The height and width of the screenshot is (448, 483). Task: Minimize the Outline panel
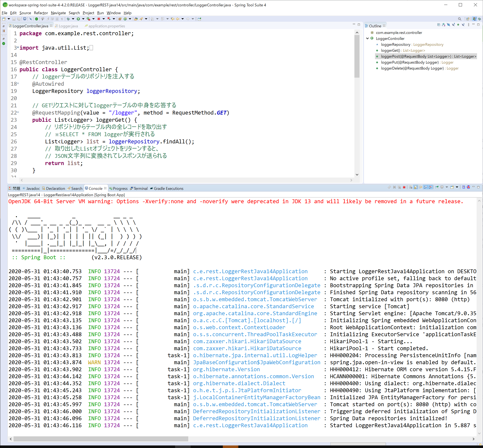tap(473, 24)
